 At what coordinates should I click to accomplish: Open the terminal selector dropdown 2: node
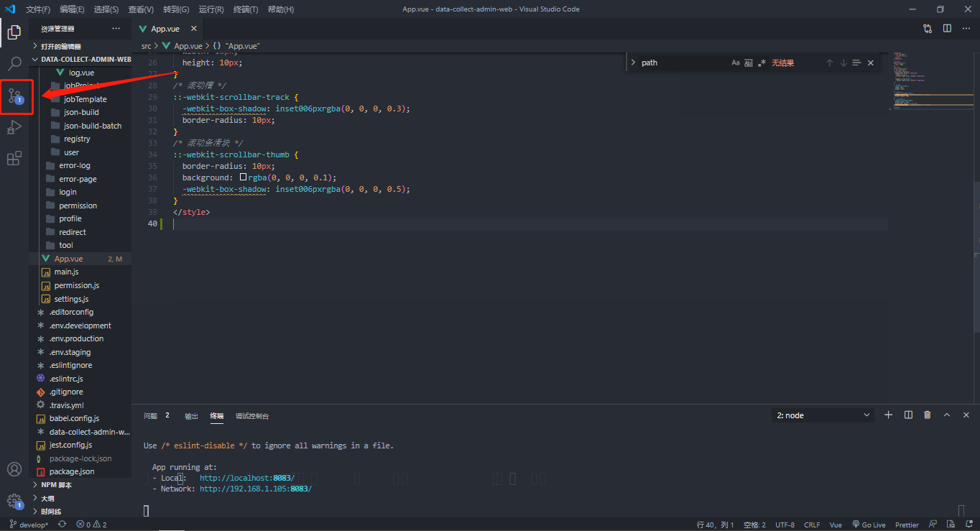coord(823,415)
